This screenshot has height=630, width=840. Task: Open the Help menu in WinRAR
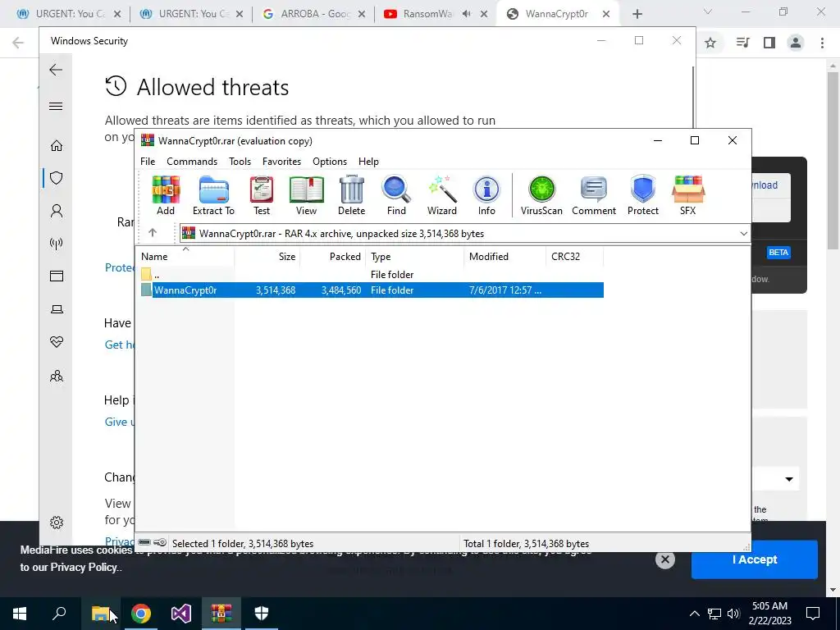point(368,162)
